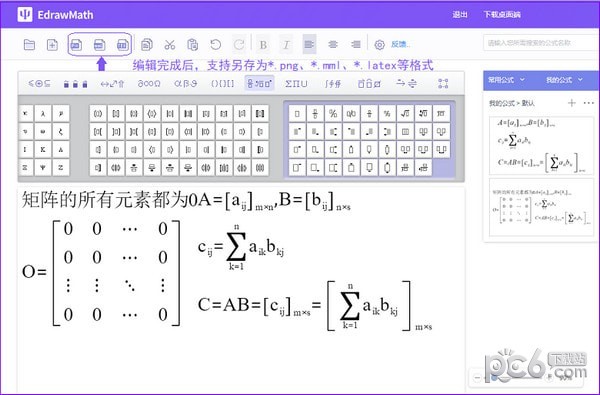This screenshot has width=600, height=395.
Task: Save the formula as an MML file
Action: click(x=99, y=45)
